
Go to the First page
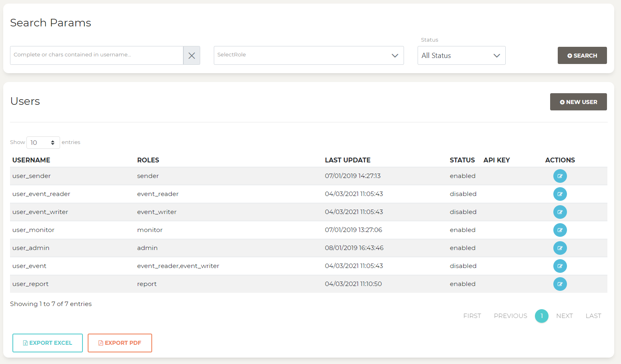click(x=472, y=316)
